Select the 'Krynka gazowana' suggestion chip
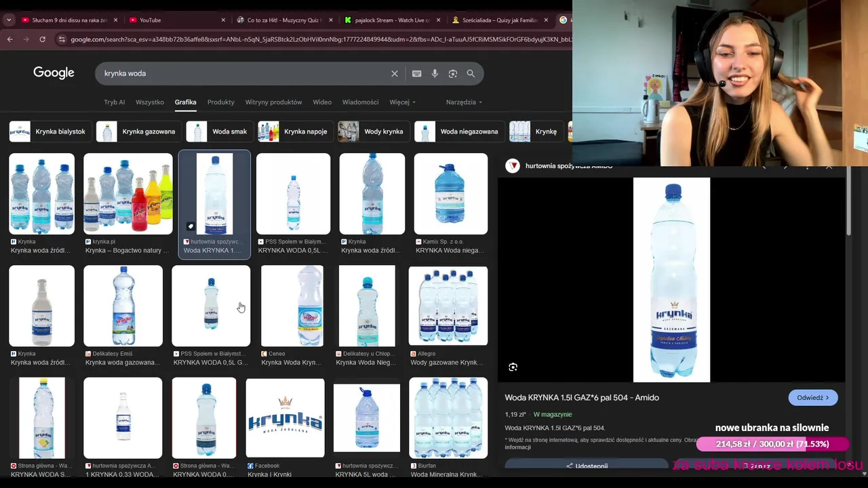The image size is (868, 488). 138,131
